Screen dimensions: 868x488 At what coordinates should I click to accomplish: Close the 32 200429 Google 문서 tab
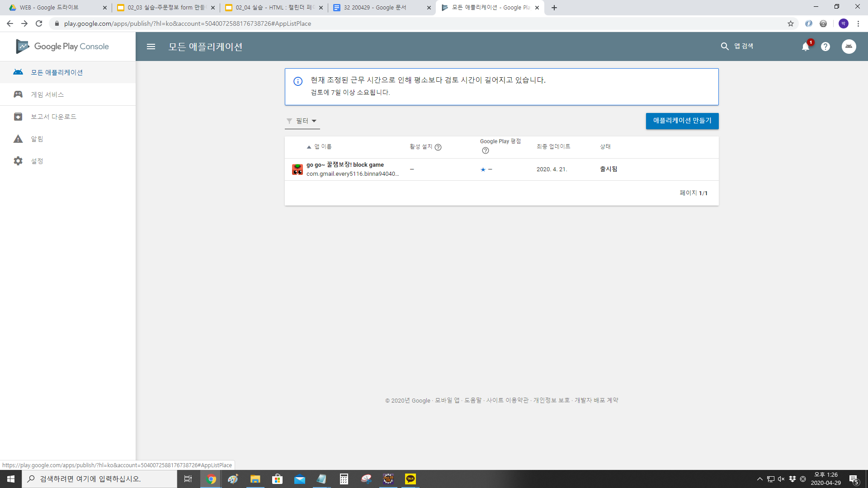[429, 8]
